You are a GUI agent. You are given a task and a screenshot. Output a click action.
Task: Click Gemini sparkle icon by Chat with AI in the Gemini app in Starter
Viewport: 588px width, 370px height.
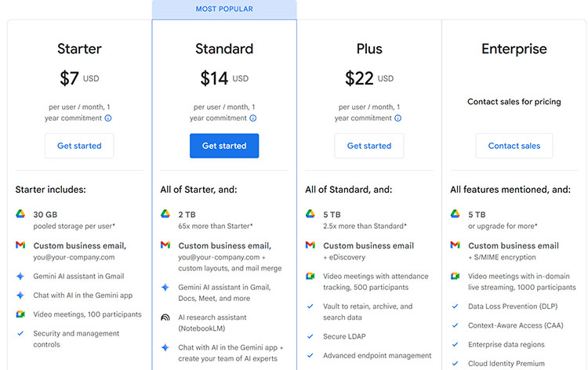click(x=20, y=296)
